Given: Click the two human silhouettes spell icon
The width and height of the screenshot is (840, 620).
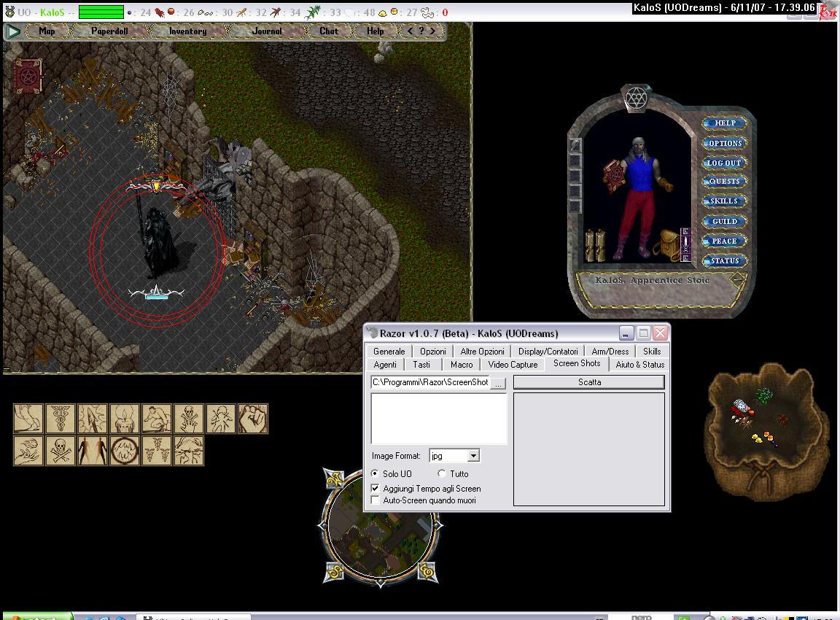Looking at the screenshot, I should point(92,450).
